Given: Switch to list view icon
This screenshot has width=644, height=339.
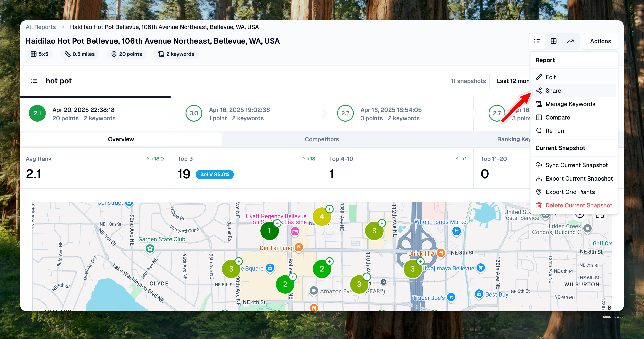Looking at the screenshot, I should tap(537, 41).
